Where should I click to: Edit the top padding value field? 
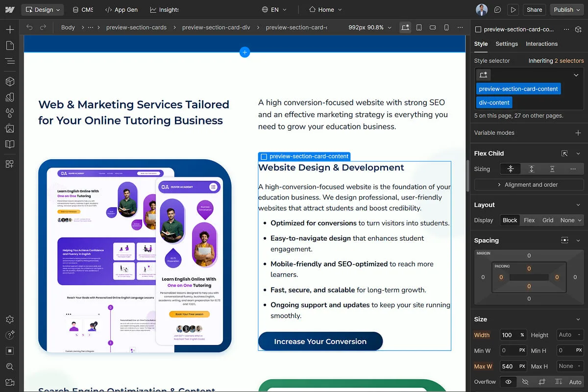(x=529, y=268)
